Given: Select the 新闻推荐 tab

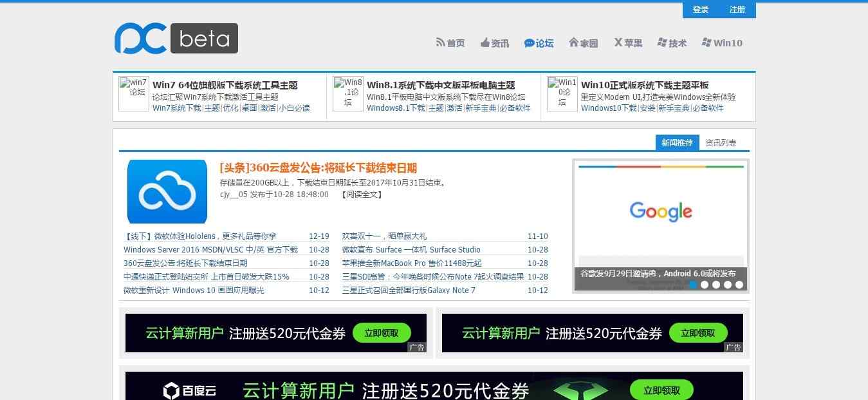Looking at the screenshot, I should [x=676, y=142].
